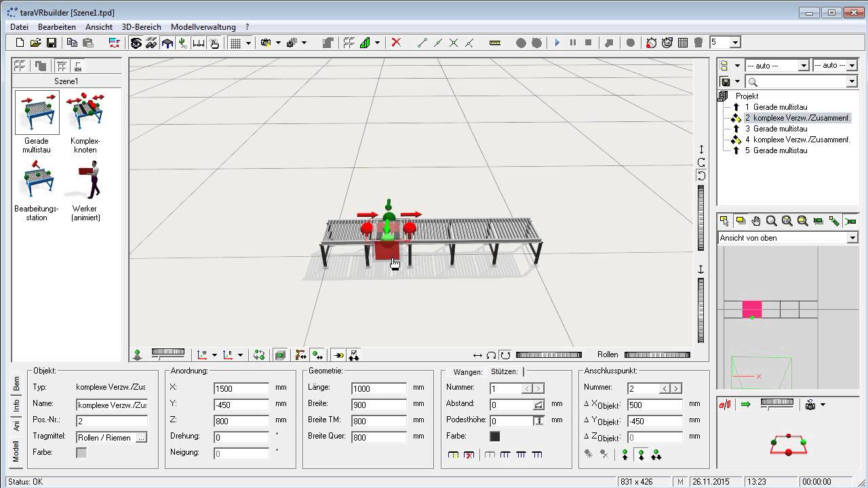Click the ruler measuring icon

[x=494, y=43]
